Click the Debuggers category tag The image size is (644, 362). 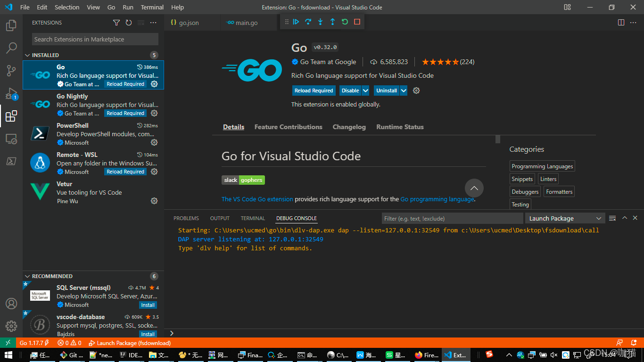[x=525, y=192]
